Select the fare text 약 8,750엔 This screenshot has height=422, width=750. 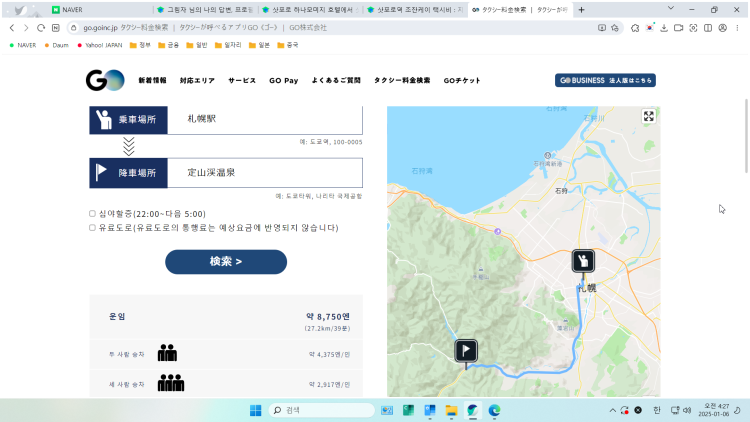coord(328,317)
